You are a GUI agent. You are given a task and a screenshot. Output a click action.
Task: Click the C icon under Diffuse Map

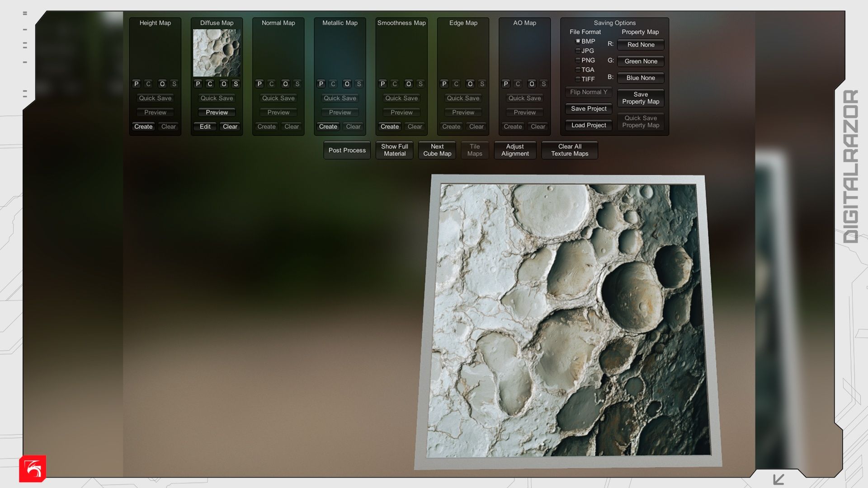point(210,84)
